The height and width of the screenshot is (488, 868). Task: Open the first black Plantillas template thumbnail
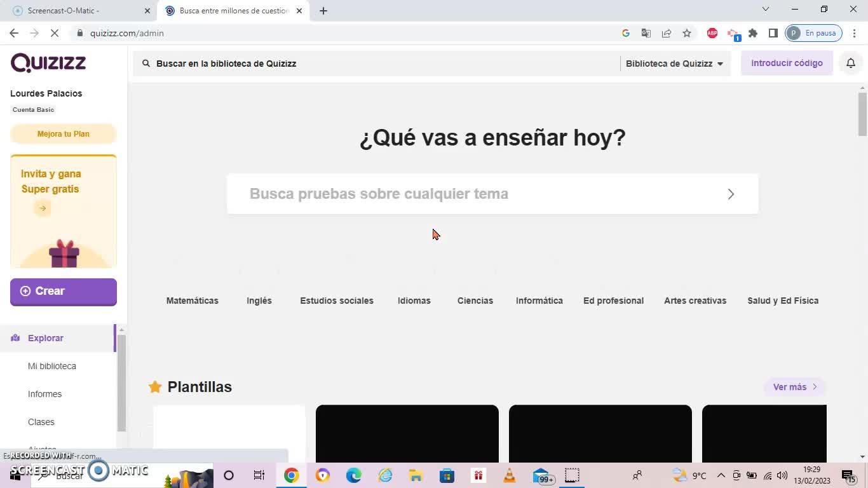point(407,433)
